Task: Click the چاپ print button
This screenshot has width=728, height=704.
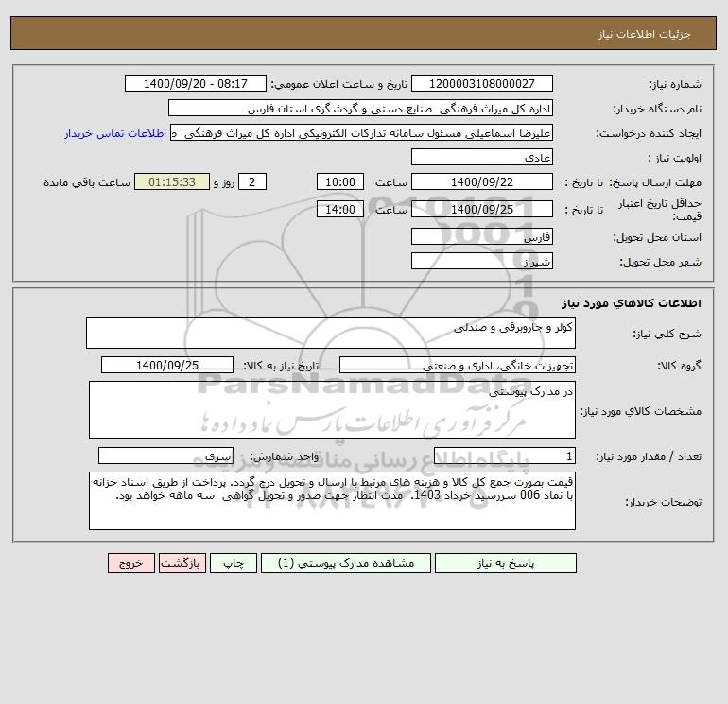Action: [234, 563]
